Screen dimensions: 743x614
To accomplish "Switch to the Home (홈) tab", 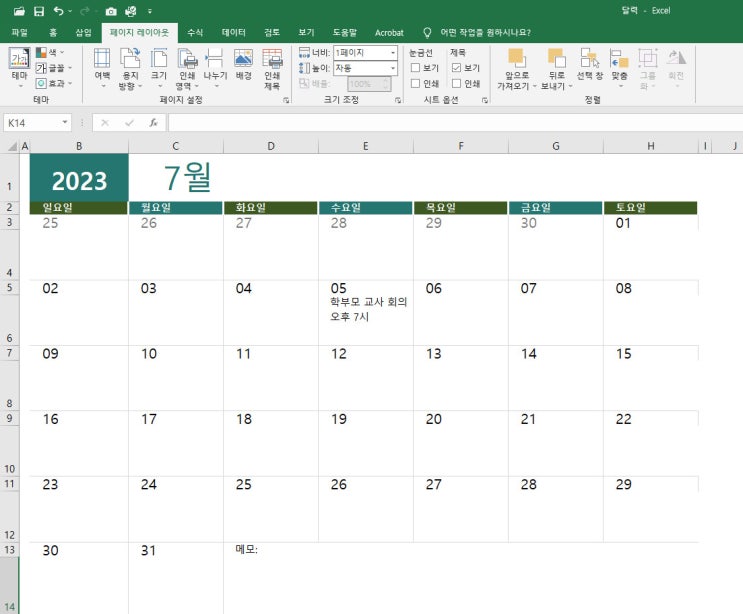I will (x=53, y=32).
